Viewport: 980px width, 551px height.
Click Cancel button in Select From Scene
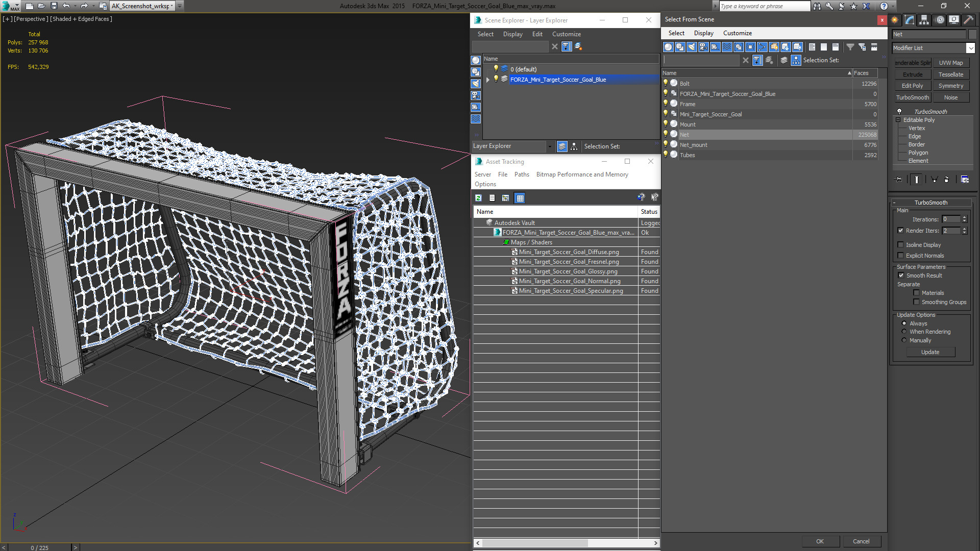(861, 541)
